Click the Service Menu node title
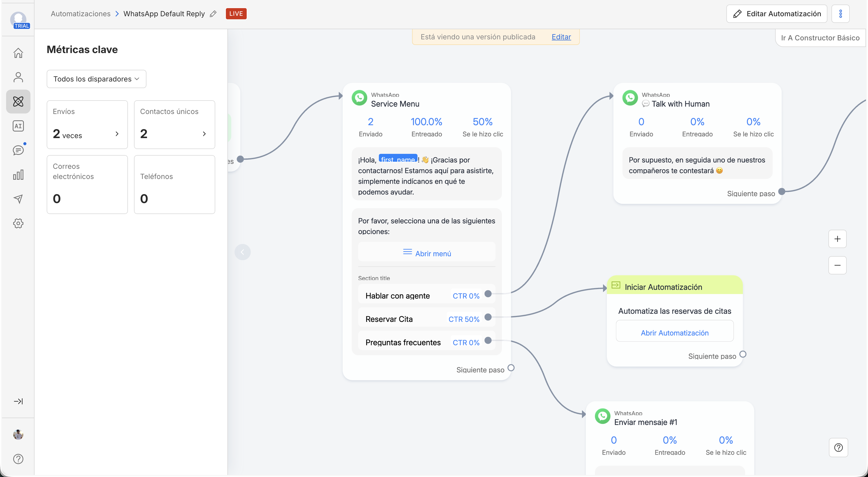 [x=395, y=104]
